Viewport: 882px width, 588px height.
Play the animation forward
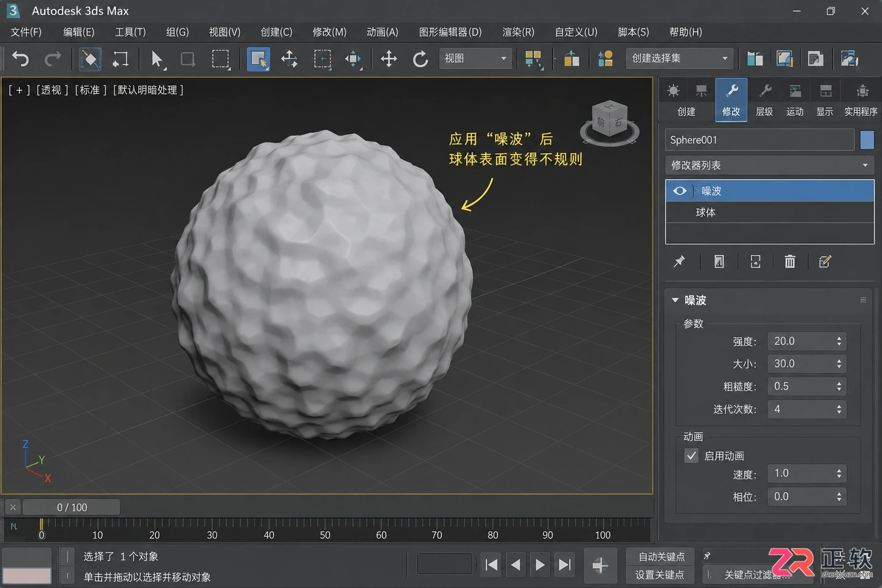[540, 565]
